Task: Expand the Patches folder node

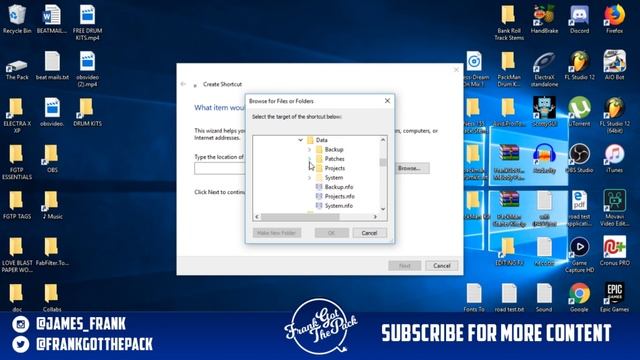Action: [309, 159]
